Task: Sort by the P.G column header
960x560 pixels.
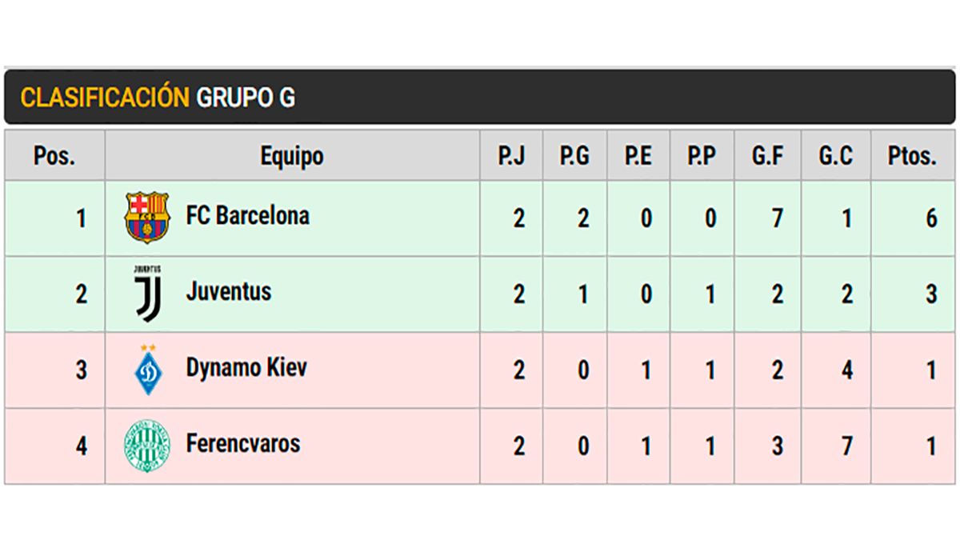Action: pos(574,156)
